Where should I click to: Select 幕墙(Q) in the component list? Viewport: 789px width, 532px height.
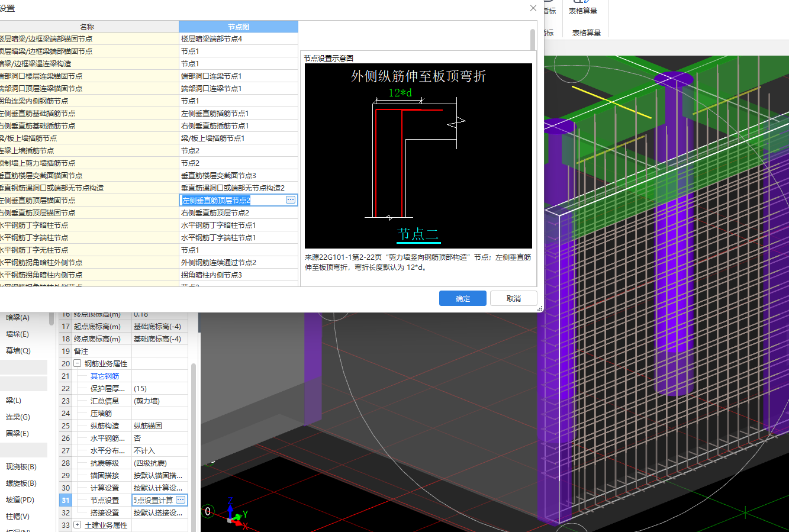coord(18,351)
